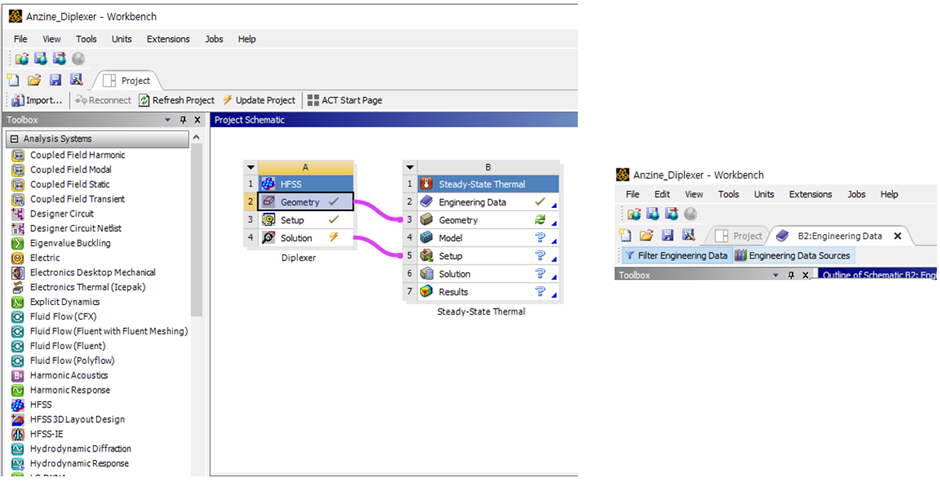The height and width of the screenshot is (481, 940).
Task: Open Units menu in main window
Action: (122, 39)
